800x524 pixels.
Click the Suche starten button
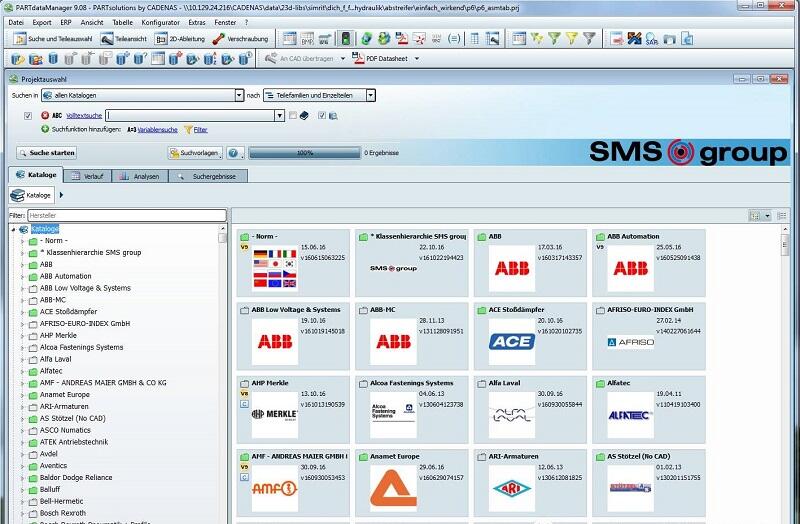coord(45,153)
